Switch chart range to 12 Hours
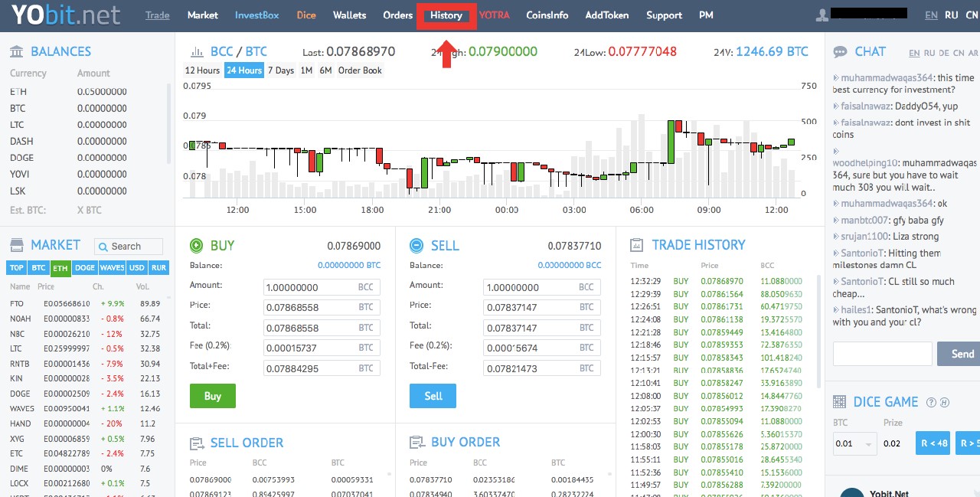Screen dimensions: 980x497 [x=202, y=70]
